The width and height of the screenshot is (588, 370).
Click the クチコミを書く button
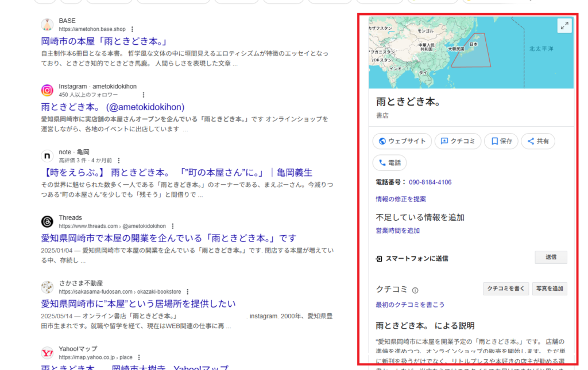pos(505,289)
